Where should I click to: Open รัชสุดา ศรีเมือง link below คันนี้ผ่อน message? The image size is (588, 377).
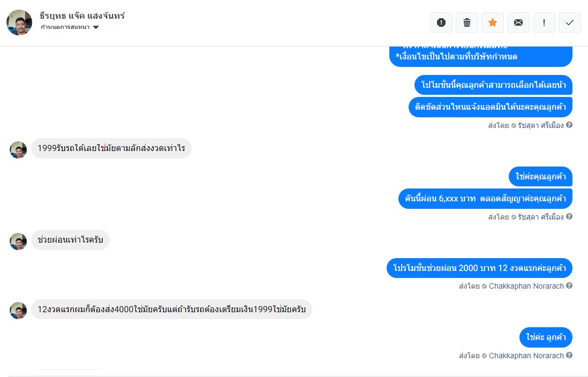click(540, 217)
